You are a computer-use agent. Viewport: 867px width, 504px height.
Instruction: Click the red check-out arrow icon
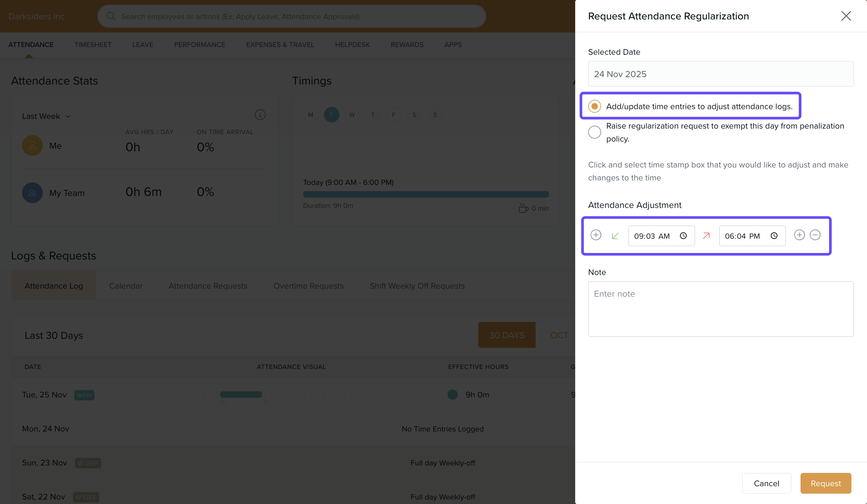click(x=706, y=236)
